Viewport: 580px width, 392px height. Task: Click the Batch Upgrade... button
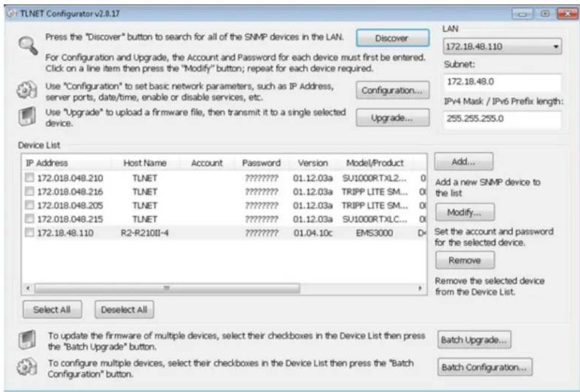474,340
